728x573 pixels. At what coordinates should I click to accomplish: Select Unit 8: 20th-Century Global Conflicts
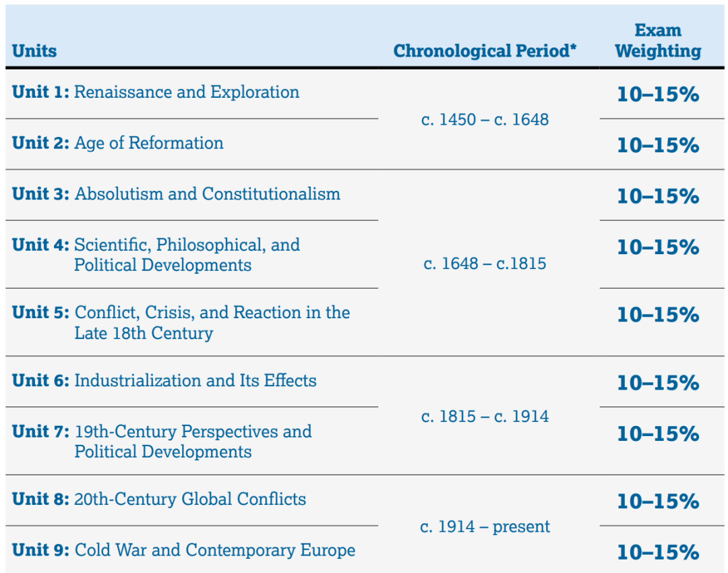click(x=159, y=499)
